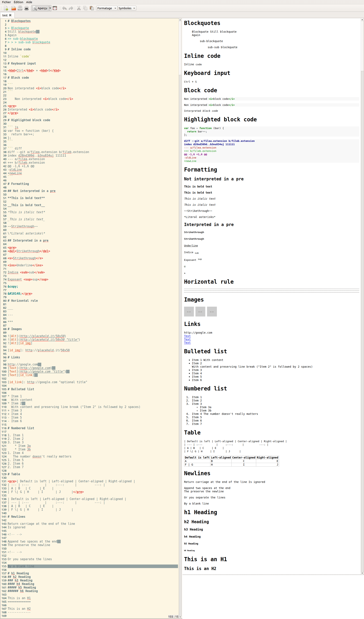Click placehold.it URL on editor line 90
This screenshot has height=619, width=364.
(x=42, y=336)
